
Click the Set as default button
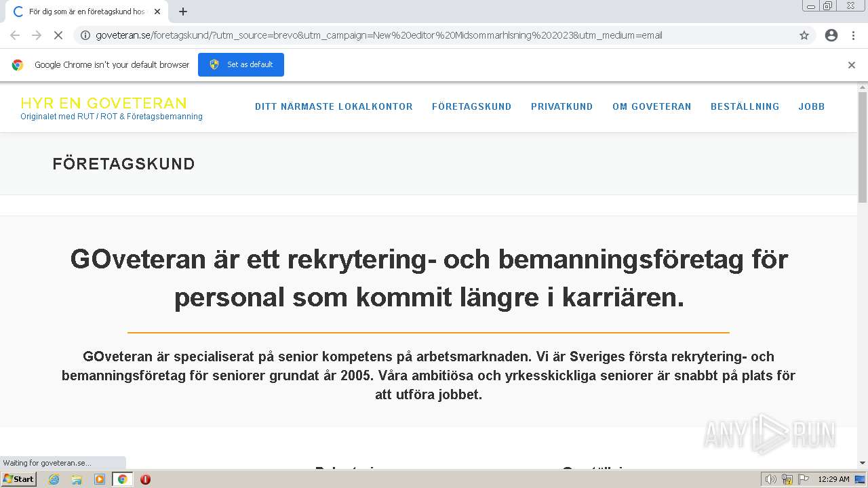point(241,64)
